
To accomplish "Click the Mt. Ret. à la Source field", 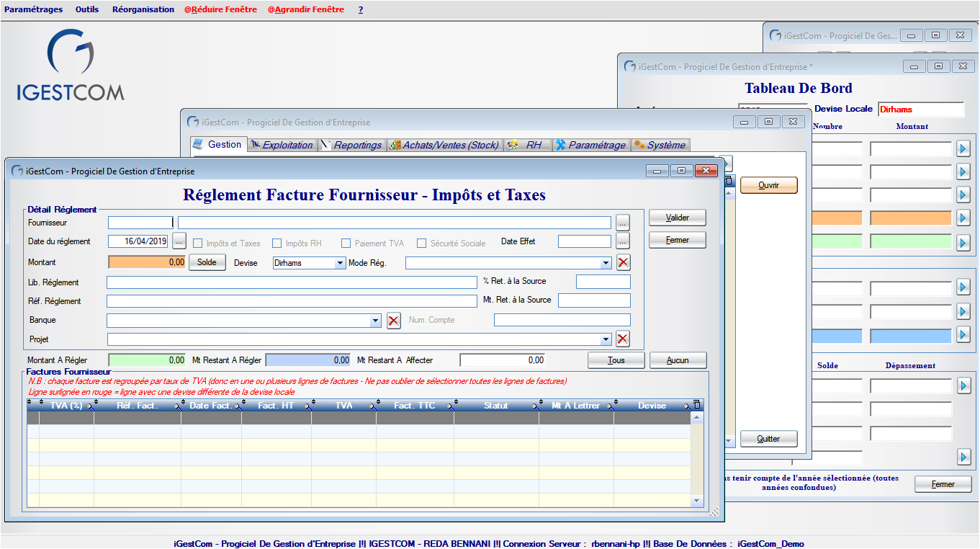I will (x=594, y=300).
